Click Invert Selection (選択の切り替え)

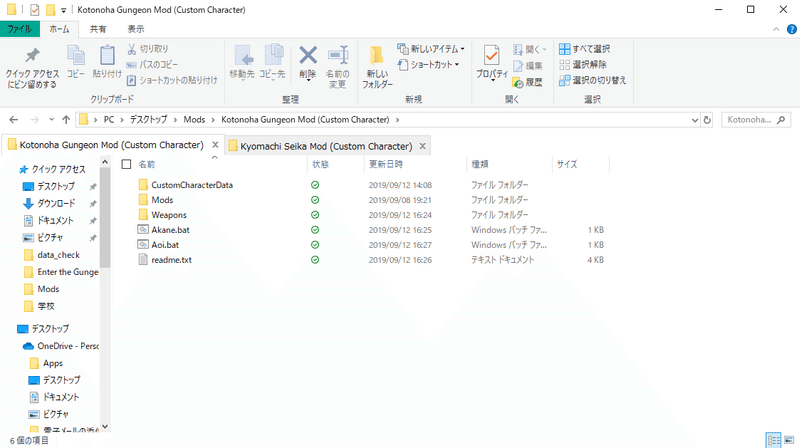pyautogui.click(x=592, y=80)
